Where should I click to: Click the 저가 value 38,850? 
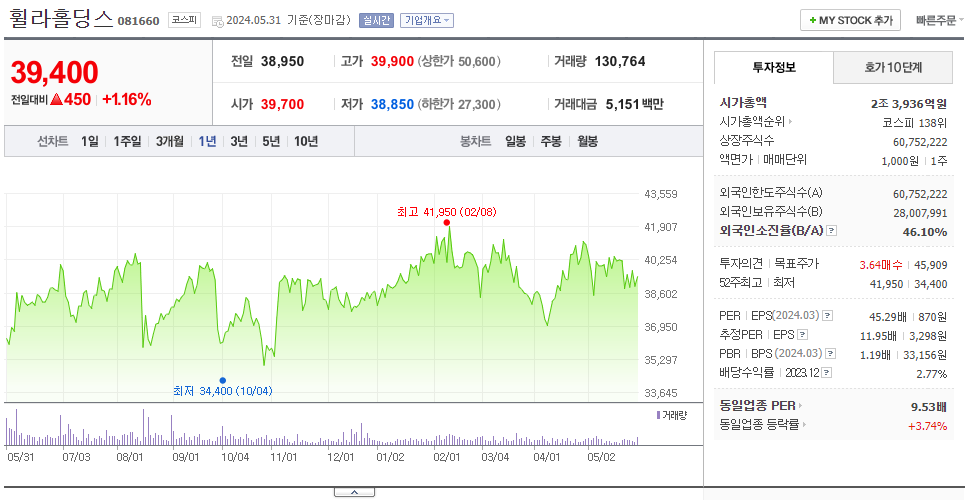coord(393,104)
